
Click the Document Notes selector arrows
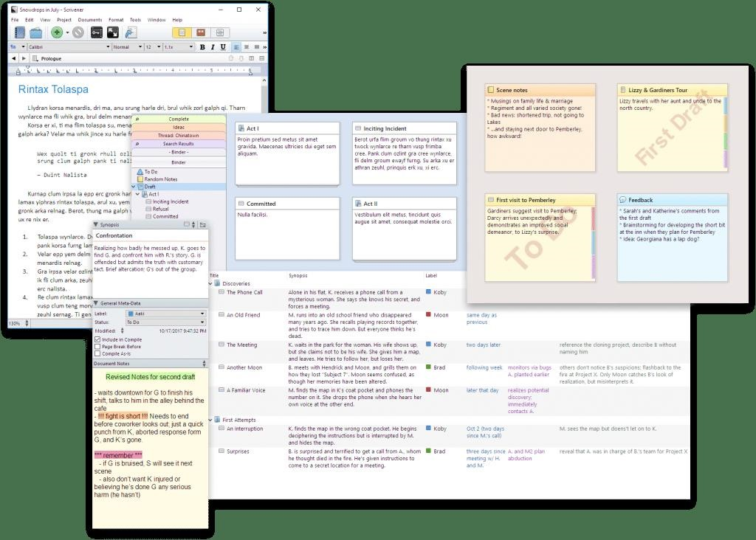pyautogui.click(x=204, y=364)
